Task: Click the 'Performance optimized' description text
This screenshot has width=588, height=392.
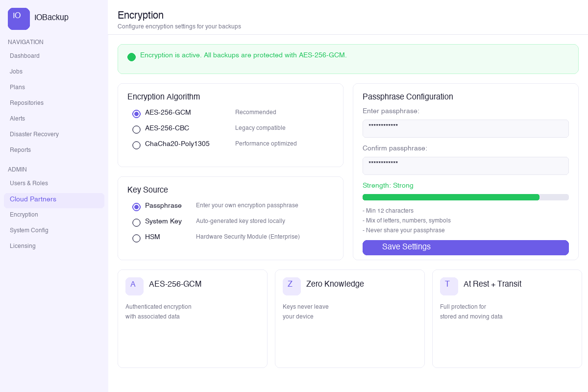Action: pyautogui.click(x=266, y=144)
